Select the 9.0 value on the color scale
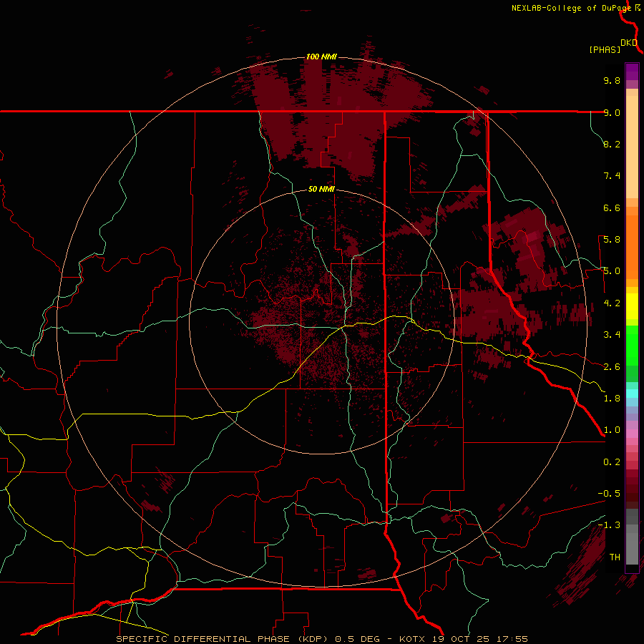 click(x=612, y=112)
